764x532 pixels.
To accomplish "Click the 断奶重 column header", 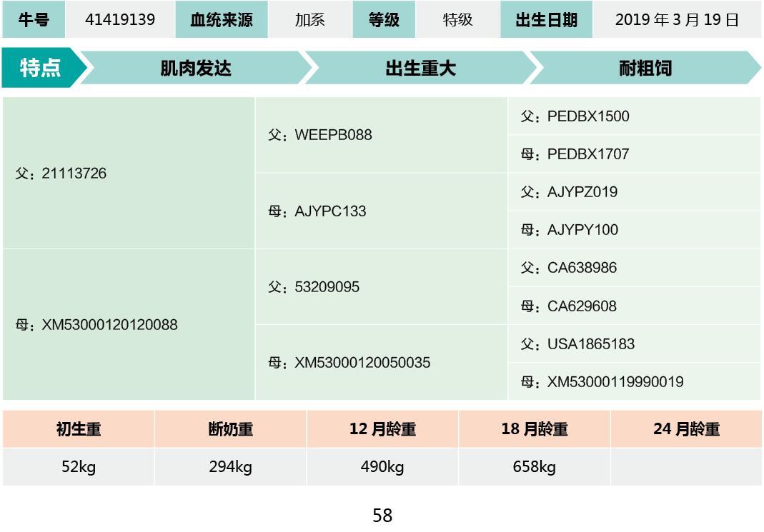I will point(230,429).
